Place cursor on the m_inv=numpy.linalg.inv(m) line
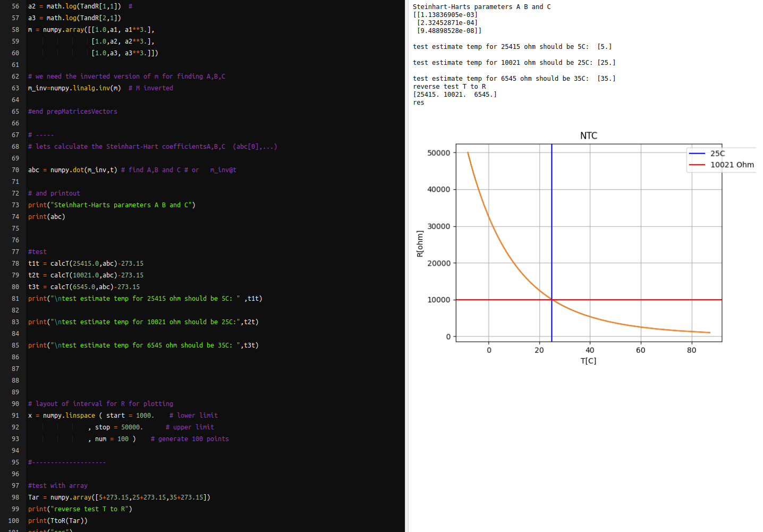This screenshot has width=763, height=532. [74, 88]
